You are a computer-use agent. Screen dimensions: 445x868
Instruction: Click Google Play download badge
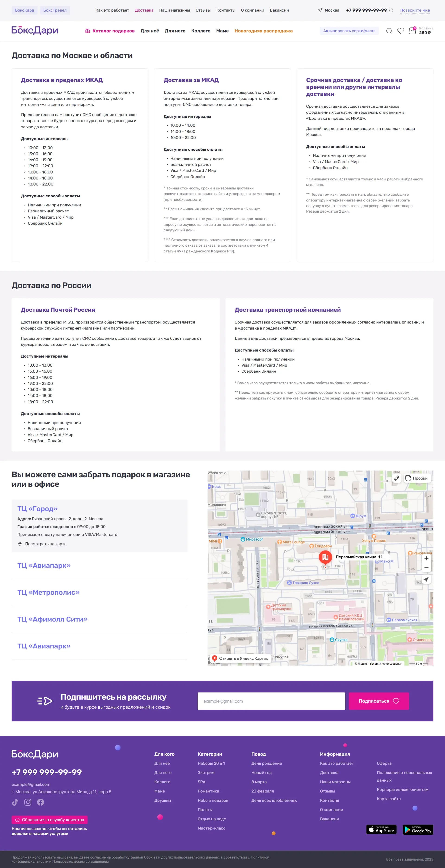pos(418,830)
